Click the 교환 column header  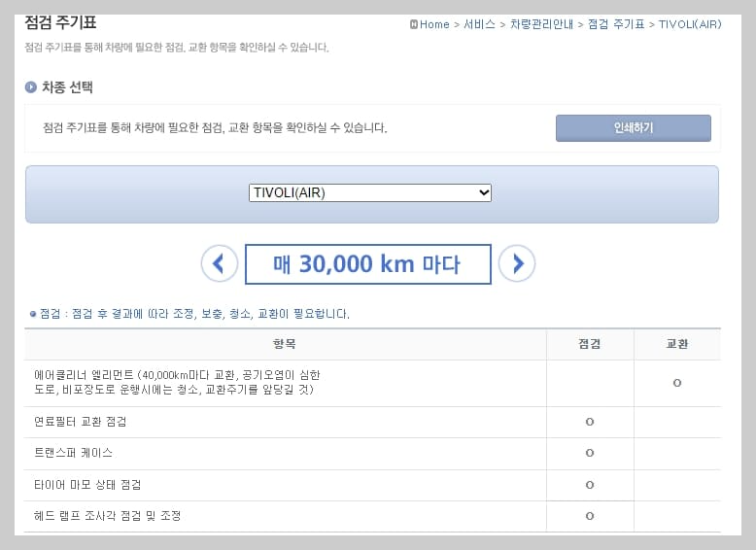pos(677,344)
